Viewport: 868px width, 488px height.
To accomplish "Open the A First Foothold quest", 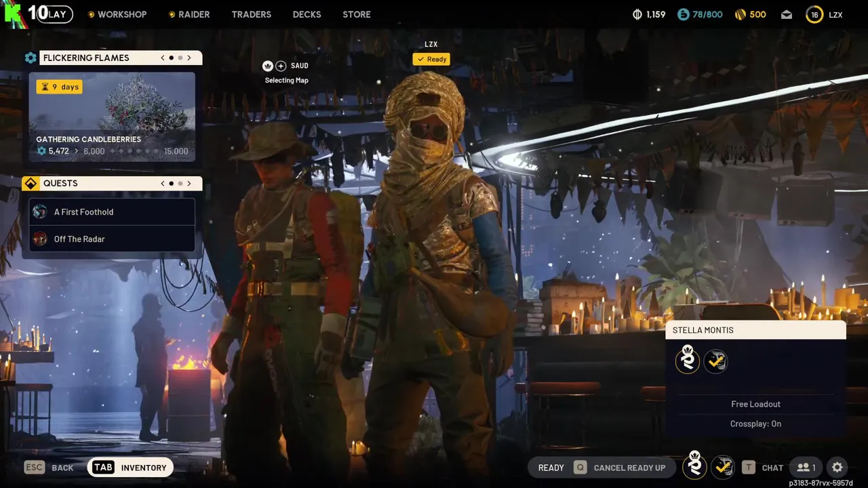I will click(x=112, y=212).
